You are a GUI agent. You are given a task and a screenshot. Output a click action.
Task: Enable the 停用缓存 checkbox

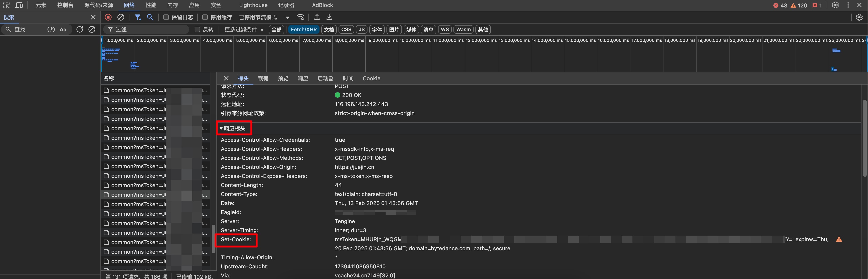(x=205, y=17)
